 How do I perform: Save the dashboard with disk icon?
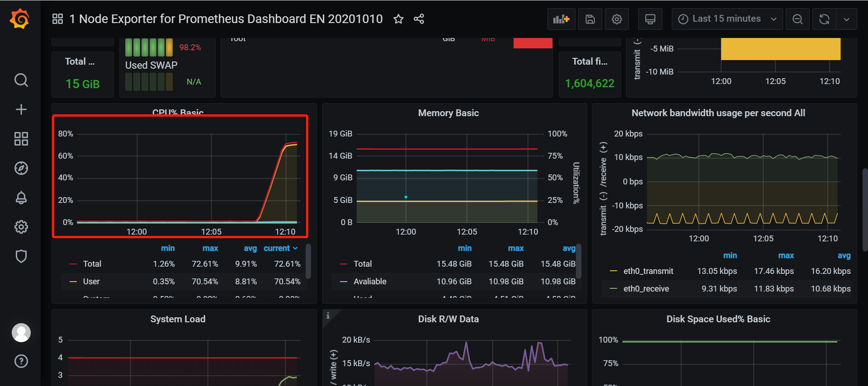(x=590, y=19)
